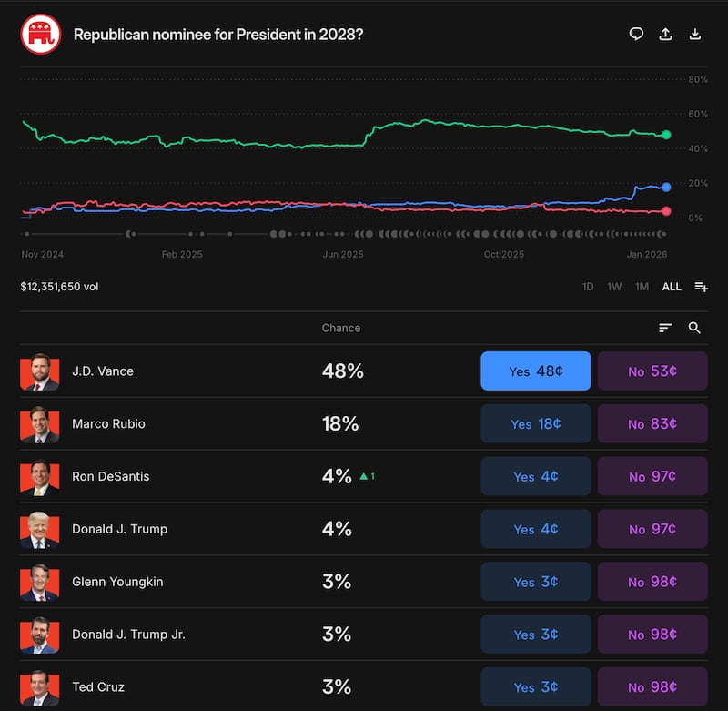Click the search icon in the outcomes table header
Screen dimensions: 728x711
(694, 328)
